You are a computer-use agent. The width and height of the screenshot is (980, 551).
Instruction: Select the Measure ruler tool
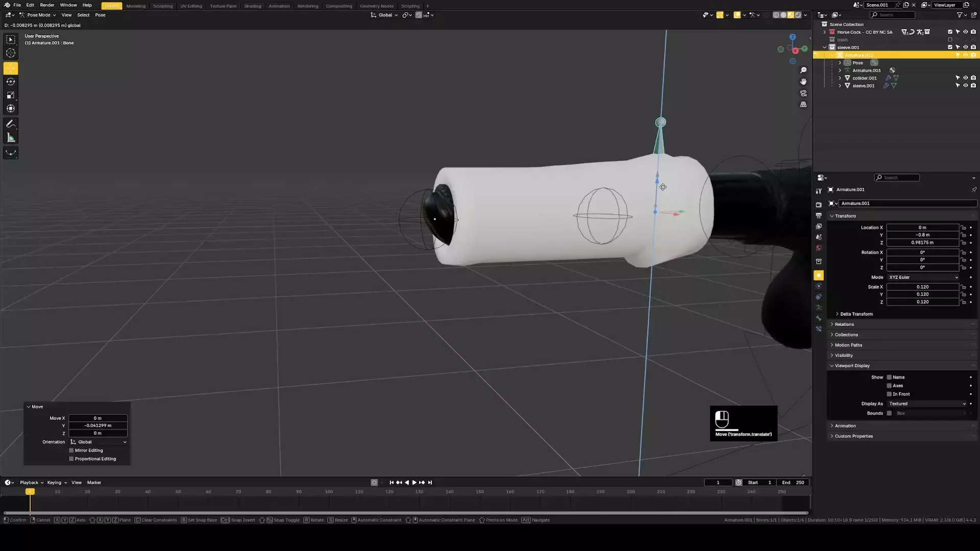pos(11,138)
